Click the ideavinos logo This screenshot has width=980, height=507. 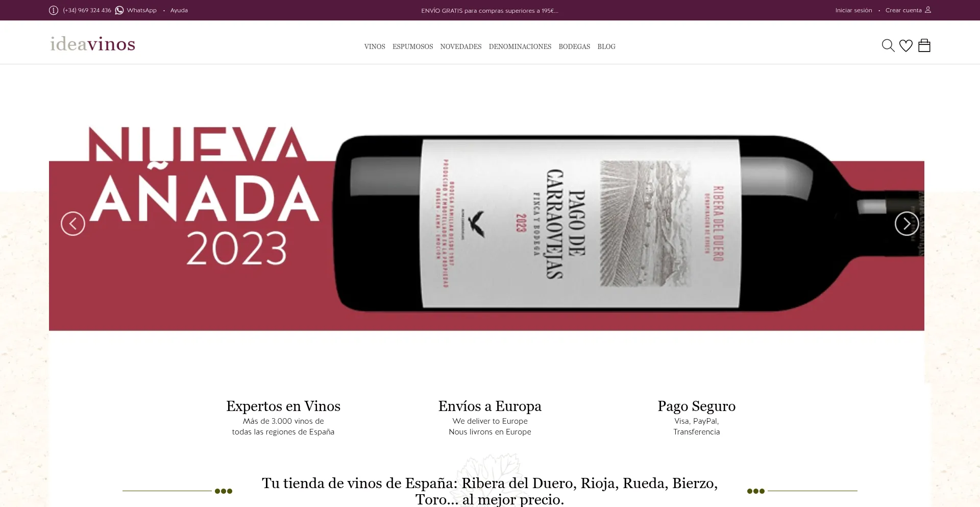[x=92, y=44]
